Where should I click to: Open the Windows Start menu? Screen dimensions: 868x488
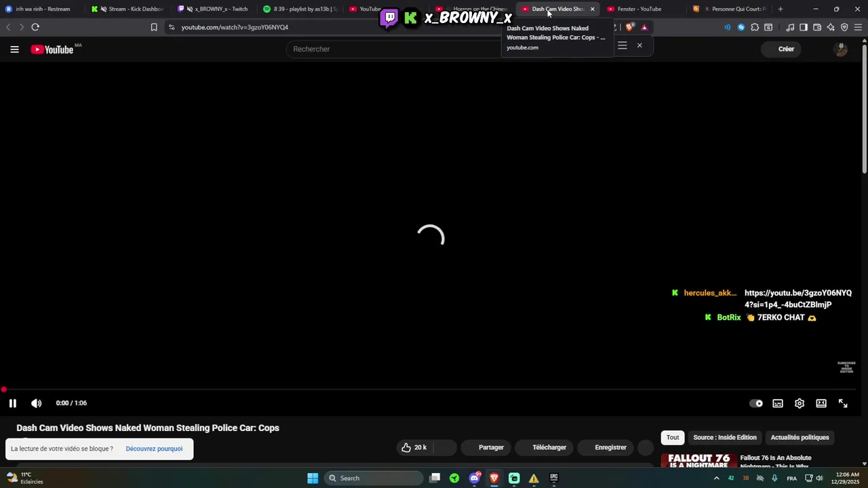[313, 478]
